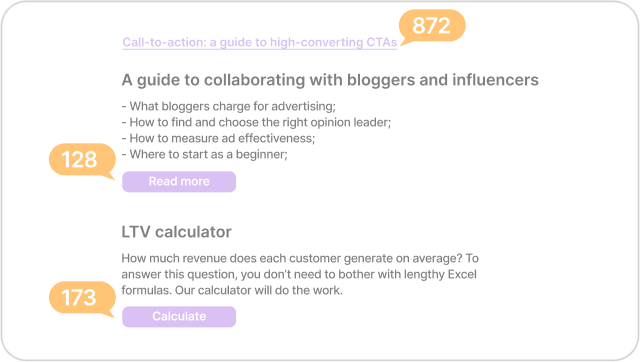Viewport: 640px width, 362px height.
Task: Click the LTV calculator heading
Action: (x=176, y=232)
